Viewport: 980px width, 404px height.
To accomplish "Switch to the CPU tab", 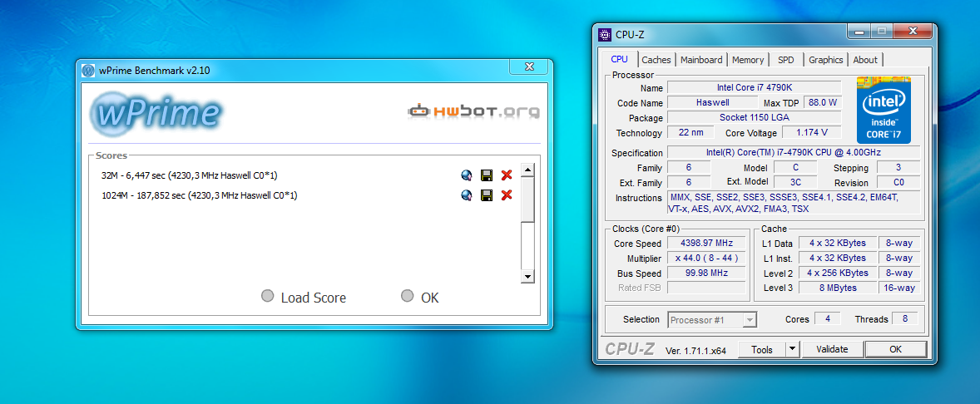I will tap(620, 59).
